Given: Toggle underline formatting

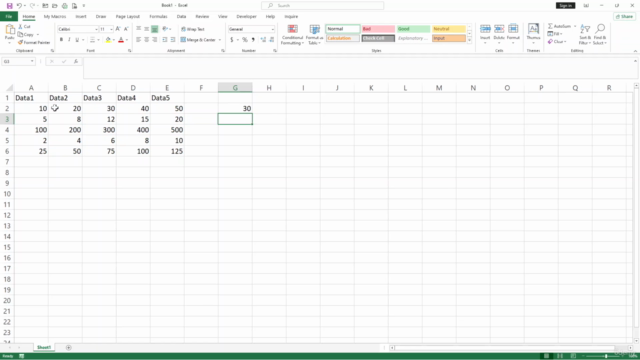Looking at the screenshot, I should point(77,40).
